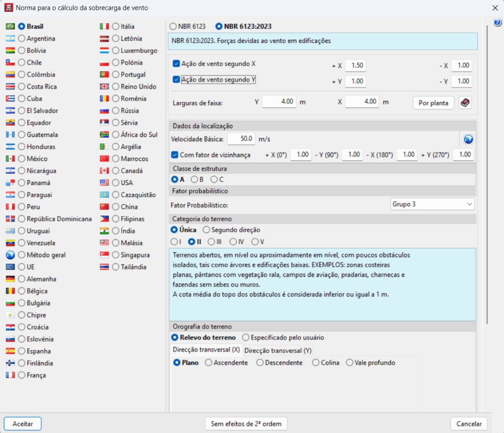The height and width of the screenshot is (433, 504).
Task: Select the NBR 6123 radio option
Action: (x=173, y=27)
